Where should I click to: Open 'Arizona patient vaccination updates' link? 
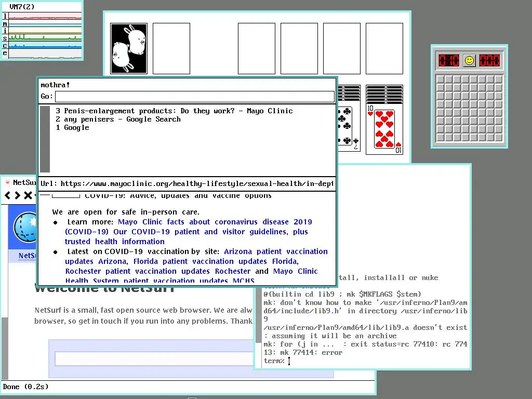(276, 251)
